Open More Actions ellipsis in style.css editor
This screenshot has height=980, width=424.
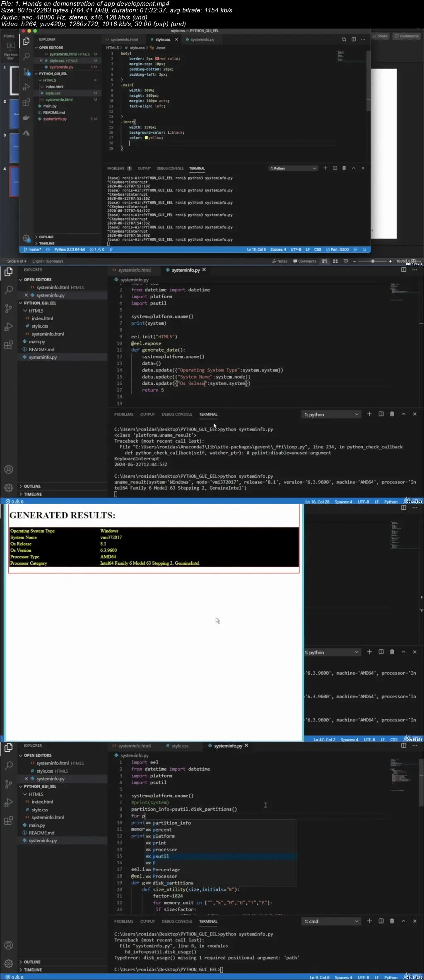pos(363,39)
